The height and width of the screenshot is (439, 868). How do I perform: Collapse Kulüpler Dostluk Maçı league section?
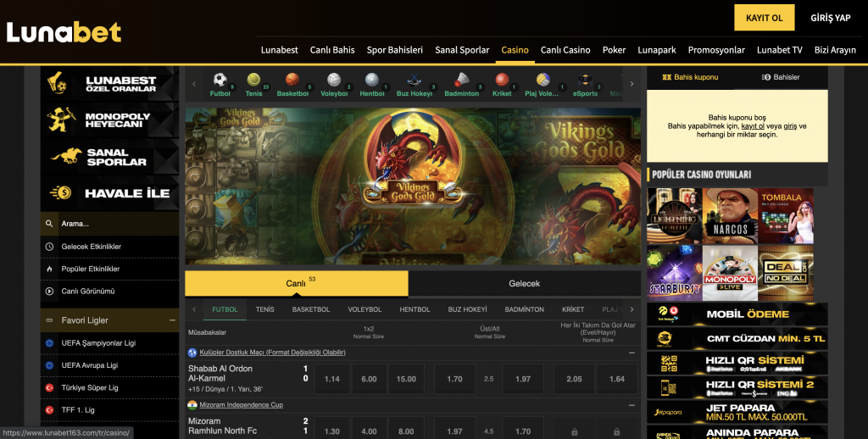632,353
